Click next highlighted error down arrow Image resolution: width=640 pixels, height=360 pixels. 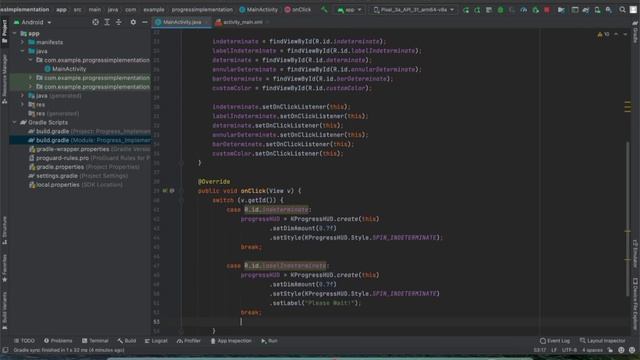625,34
